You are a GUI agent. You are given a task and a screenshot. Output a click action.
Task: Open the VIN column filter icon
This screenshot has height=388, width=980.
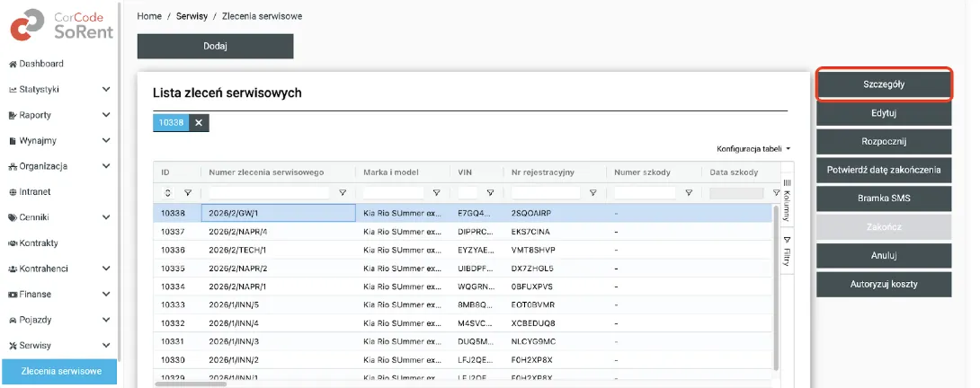(x=489, y=192)
